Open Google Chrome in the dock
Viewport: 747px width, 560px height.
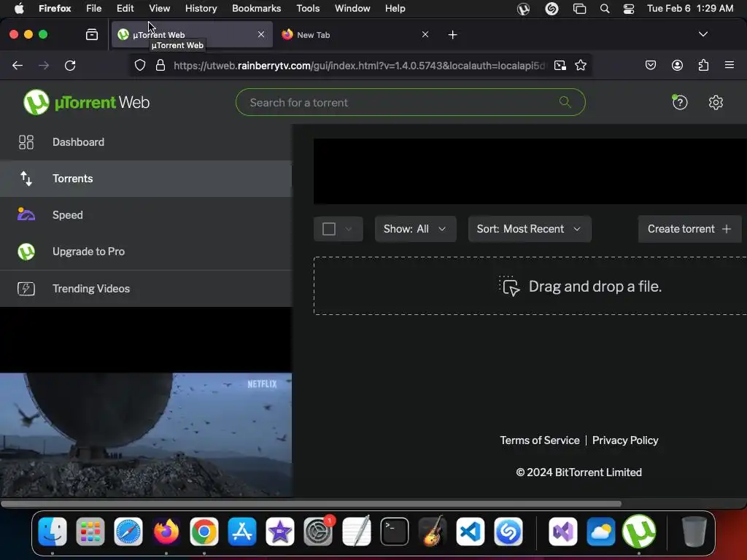tap(204, 532)
